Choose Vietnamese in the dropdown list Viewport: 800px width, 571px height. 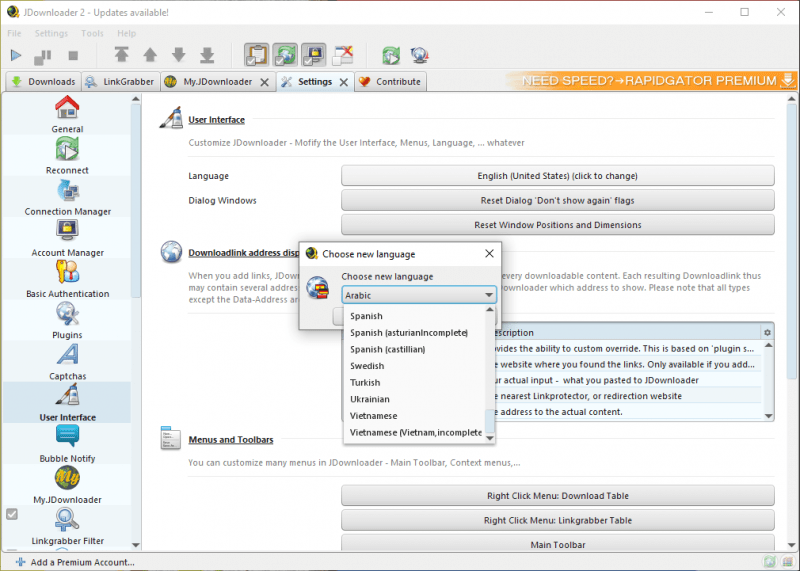tap(414, 416)
